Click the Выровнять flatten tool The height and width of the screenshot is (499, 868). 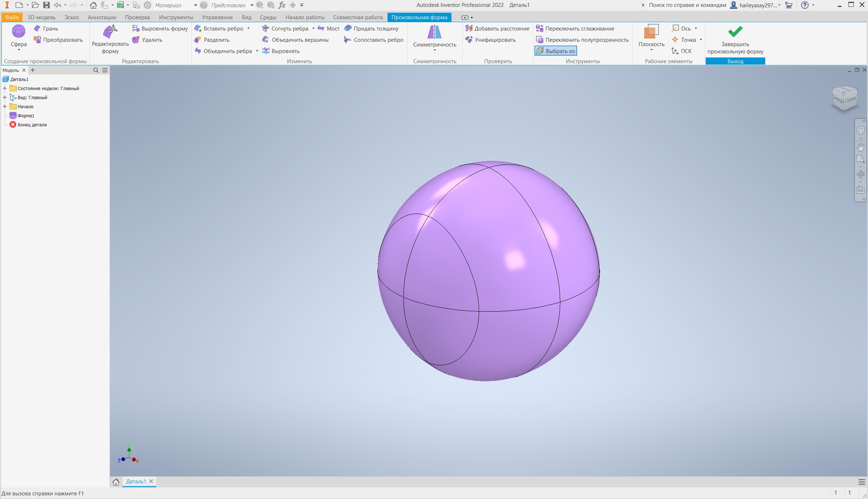click(281, 51)
